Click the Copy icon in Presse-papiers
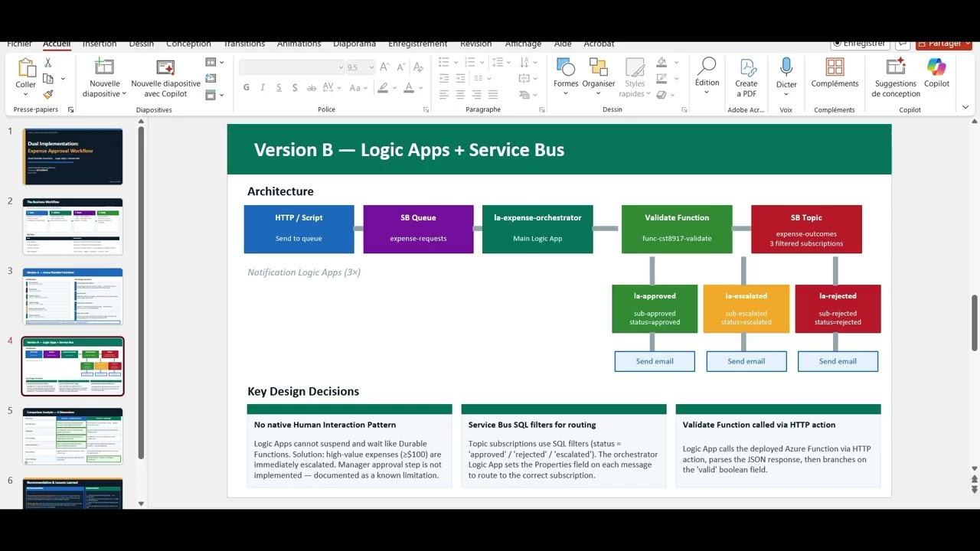 tap(48, 79)
